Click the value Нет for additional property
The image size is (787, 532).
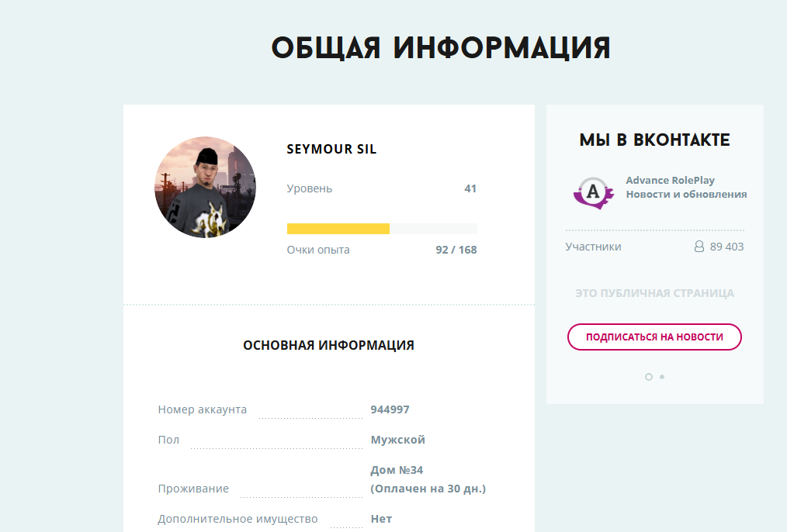coord(381,519)
